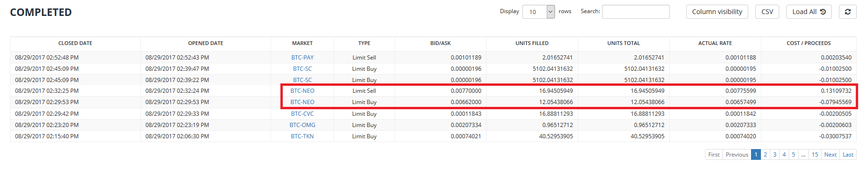This screenshot has width=868, height=195.
Task: Export table with CSV button
Action: (x=767, y=12)
